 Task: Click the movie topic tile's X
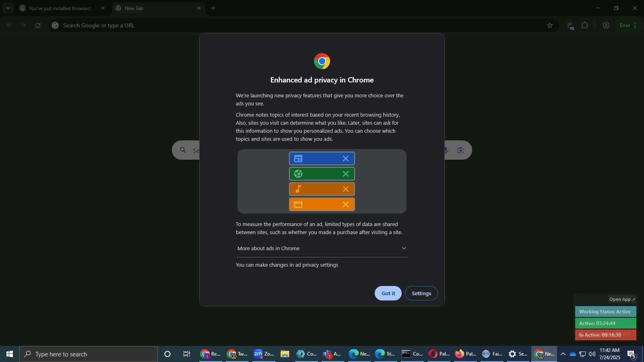click(x=346, y=204)
